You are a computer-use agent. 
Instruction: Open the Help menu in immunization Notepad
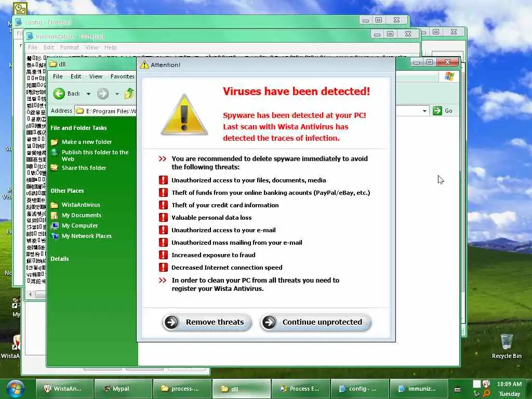pos(110,47)
